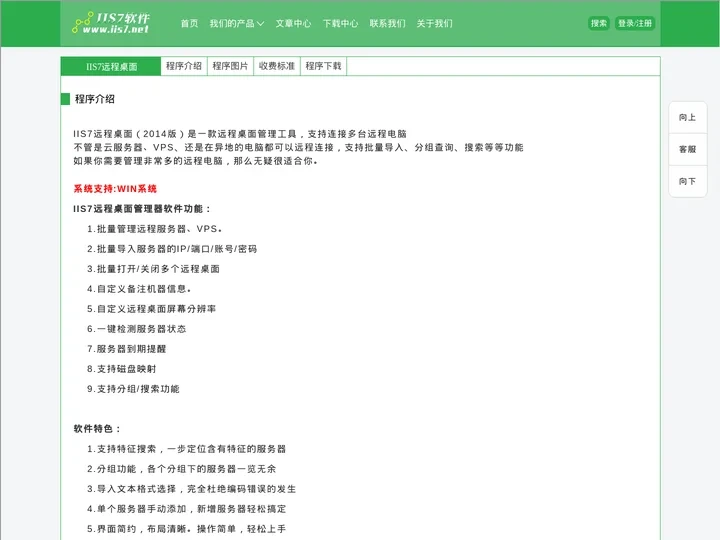Click the 向下 side button

pos(687,181)
